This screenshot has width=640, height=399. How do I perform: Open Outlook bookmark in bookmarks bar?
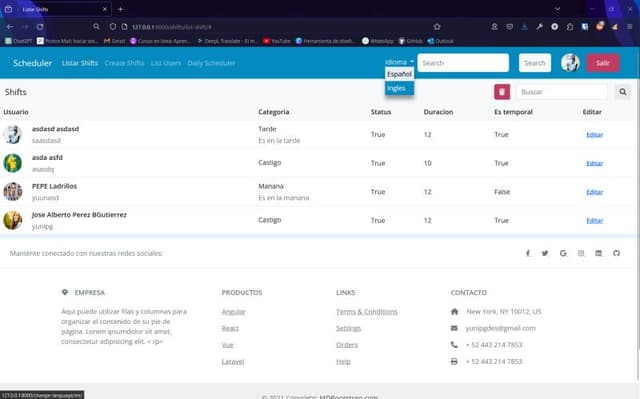(440, 41)
